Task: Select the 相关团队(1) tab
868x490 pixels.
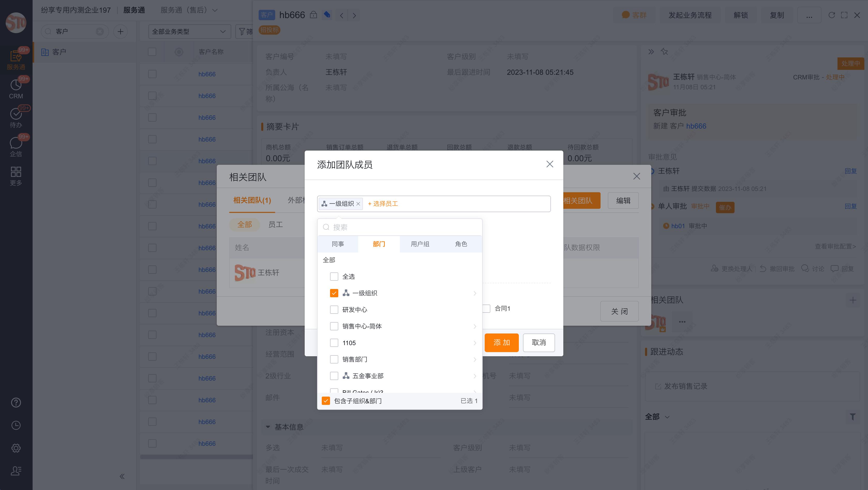Action: click(x=252, y=201)
